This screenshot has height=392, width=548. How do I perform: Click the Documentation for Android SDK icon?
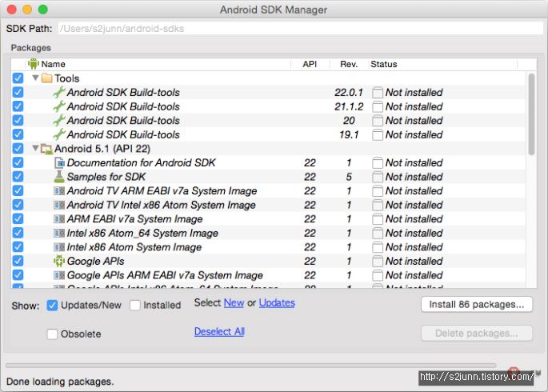(x=59, y=162)
